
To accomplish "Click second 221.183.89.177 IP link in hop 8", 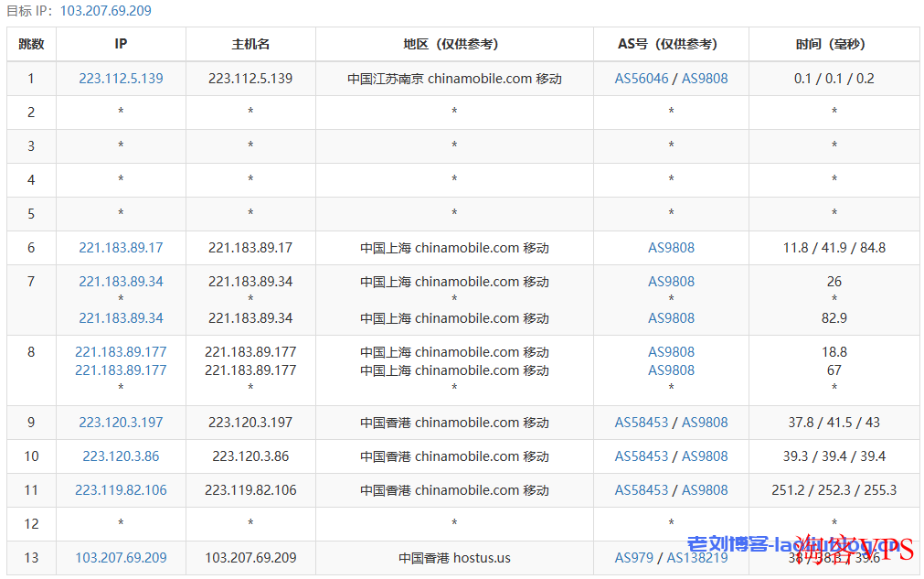I will [x=121, y=370].
